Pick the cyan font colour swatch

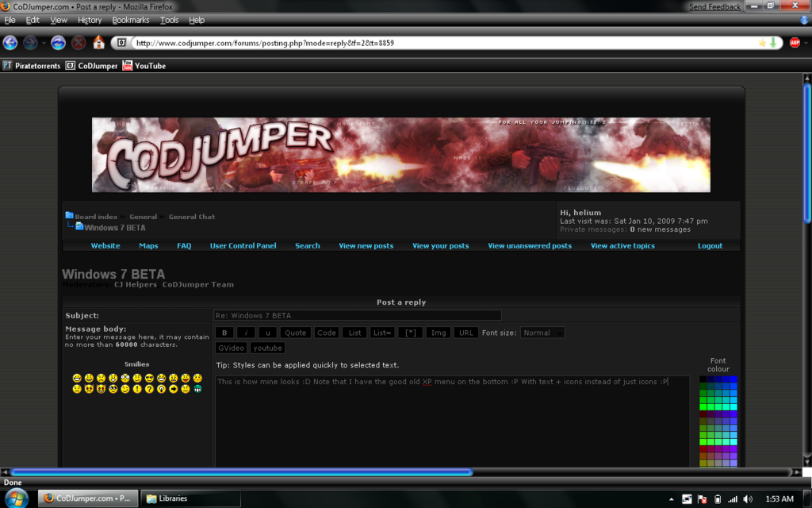click(x=733, y=407)
